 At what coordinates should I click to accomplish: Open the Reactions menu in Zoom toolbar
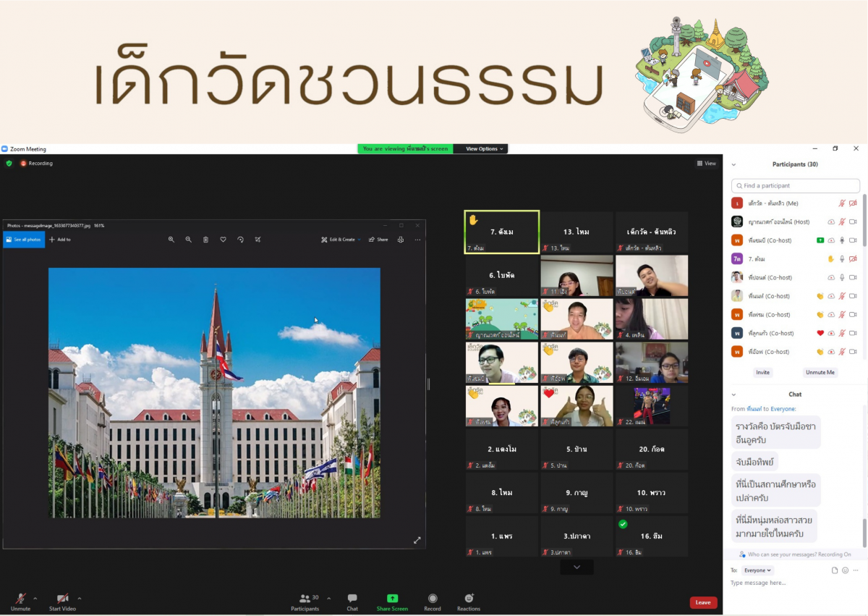point(469,599)
